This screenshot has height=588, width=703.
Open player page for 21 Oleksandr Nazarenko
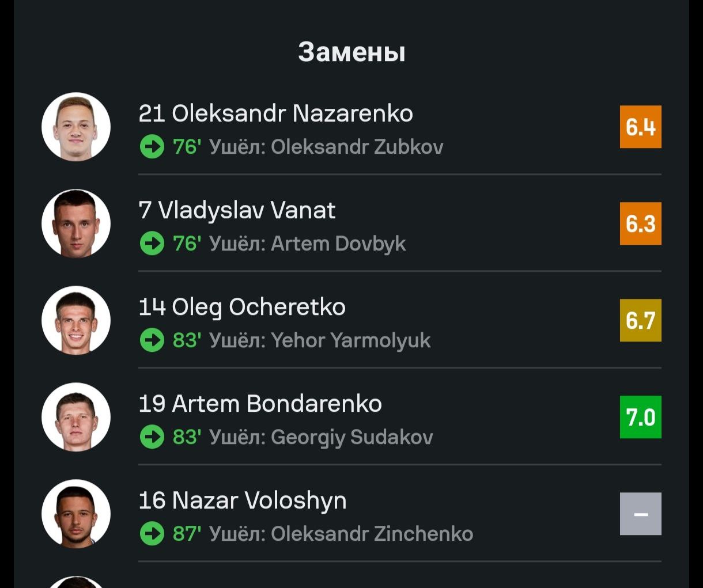click(x=275, y=113)
